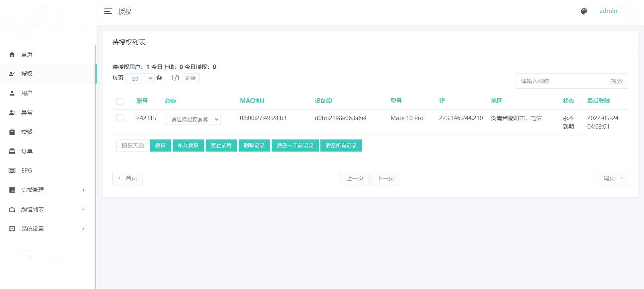This screenshot has height=289, width=644.
Task: Click the device ID d0bb2198e063a6ef
Action: click(x=341, y=118)
